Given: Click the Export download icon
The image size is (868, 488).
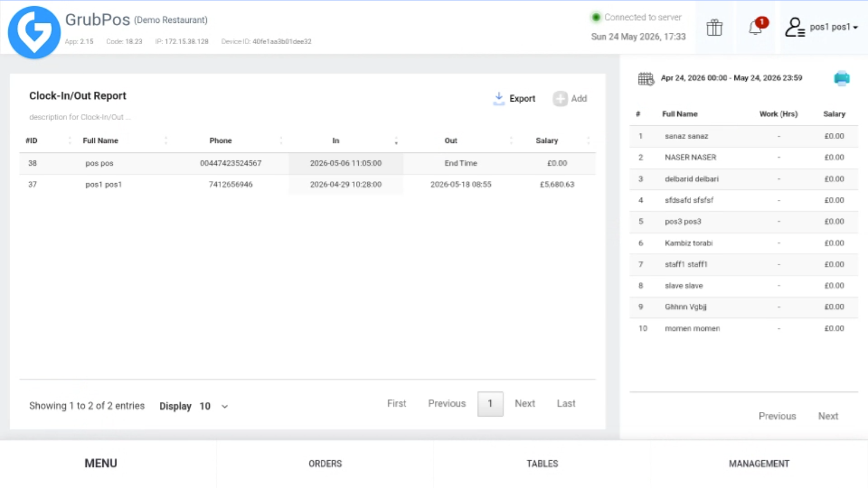Looking at the screenshot, I should coord(499,99).
